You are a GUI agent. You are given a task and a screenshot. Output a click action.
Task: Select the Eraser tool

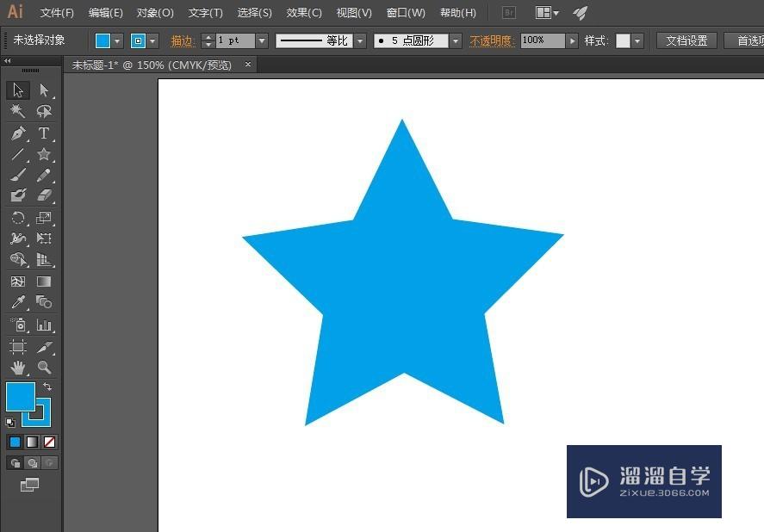44,195
